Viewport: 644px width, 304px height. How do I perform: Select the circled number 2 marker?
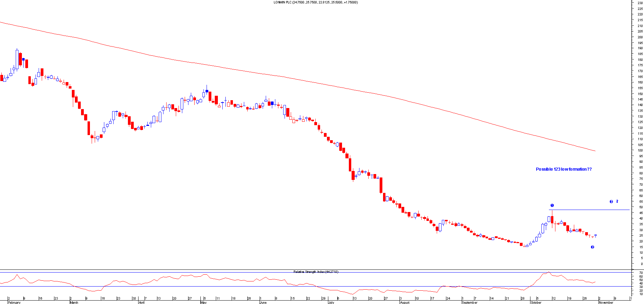click(x=592, y=247)
